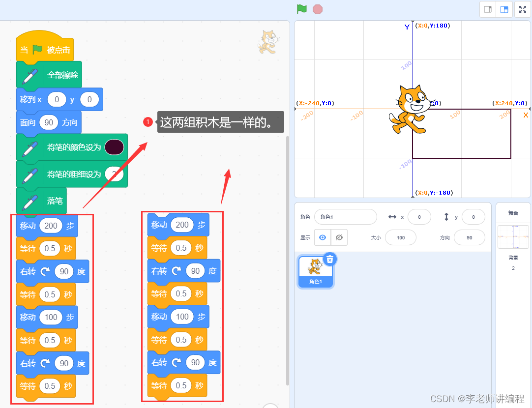Click second turn-right block's rotate icon, detached script

tap(177, 363)
